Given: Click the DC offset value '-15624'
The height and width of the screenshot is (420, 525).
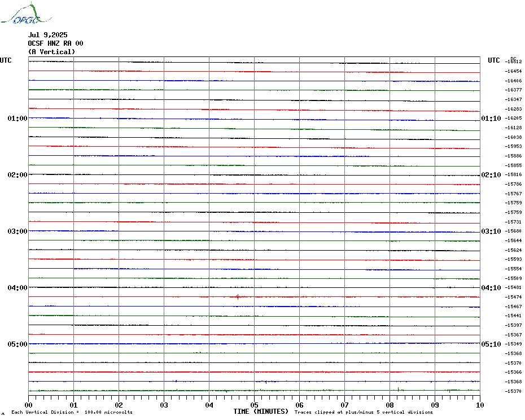Looking at the screenshot, I should tap(513, 250).
